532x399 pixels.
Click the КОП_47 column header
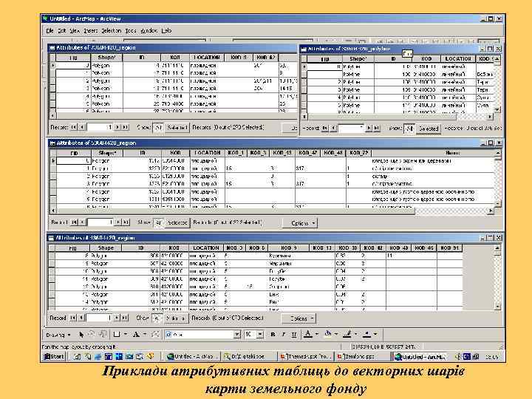point(307,153)
